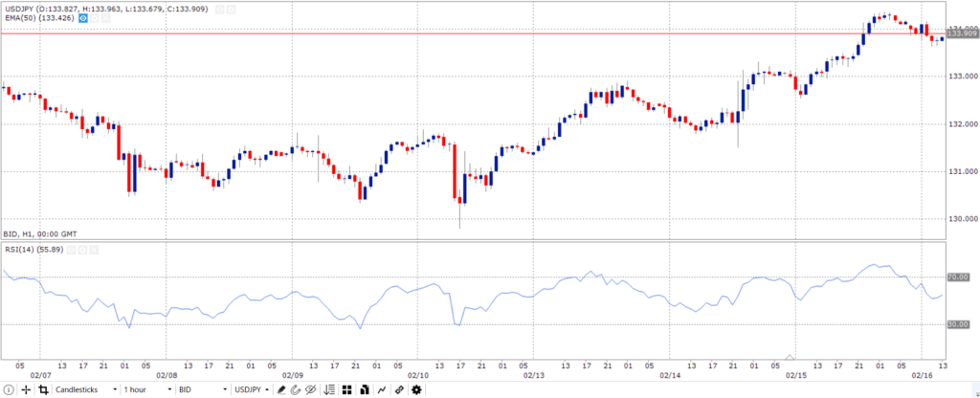Select the crop/zoom area tool
The height and width of the screenshot is (398, 980).
(43, 390)
